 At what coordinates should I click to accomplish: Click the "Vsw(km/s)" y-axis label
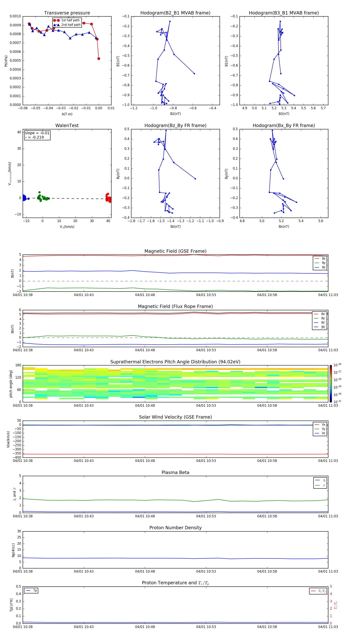pyautogui.click(x=8, y=439)
